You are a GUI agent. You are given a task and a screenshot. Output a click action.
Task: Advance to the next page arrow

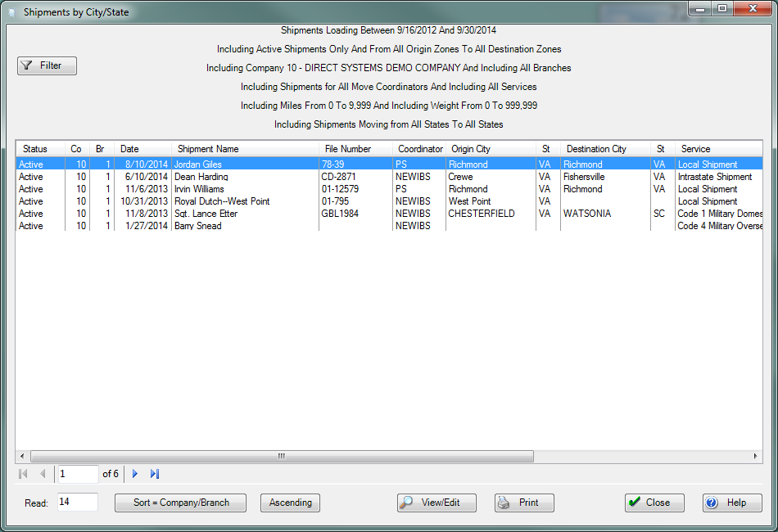tap(135, 474)
